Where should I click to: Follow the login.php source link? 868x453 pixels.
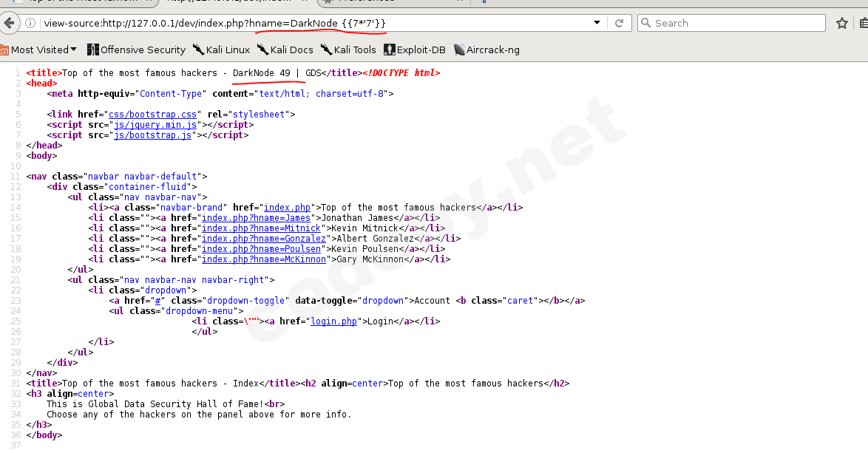tap(333, 321)
